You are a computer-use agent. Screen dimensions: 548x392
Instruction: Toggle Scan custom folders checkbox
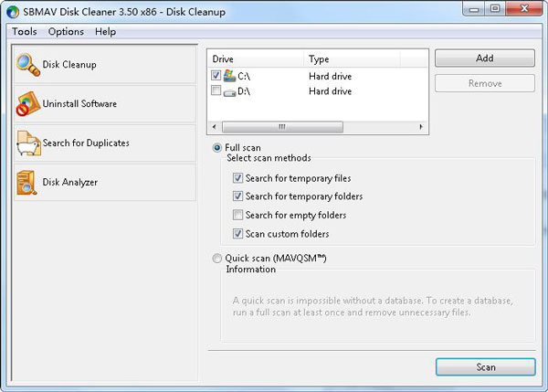[237, 233]
